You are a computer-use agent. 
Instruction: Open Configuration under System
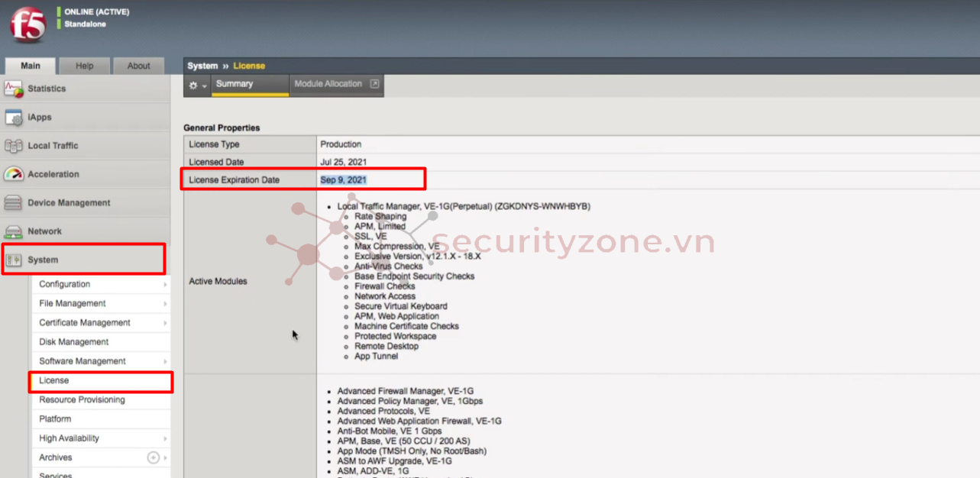tap(65, 284)
